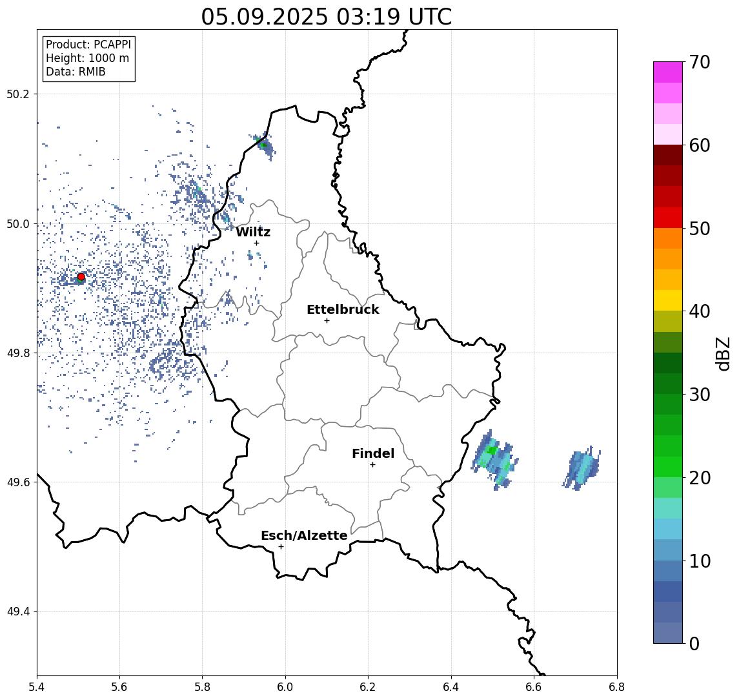Click the 30 value on the colorbar
This screenshot has width=739, height=700.
pyautogui.click(x=700, y=395)
